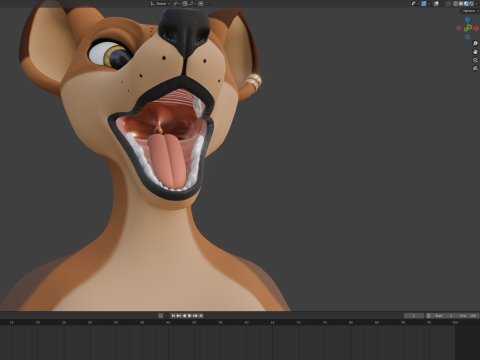Play the animation forward
Screen dimensions: 480x360
[190, 316]
